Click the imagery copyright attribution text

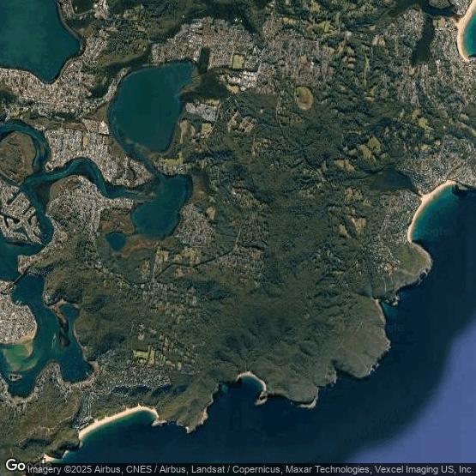point(250,469)
